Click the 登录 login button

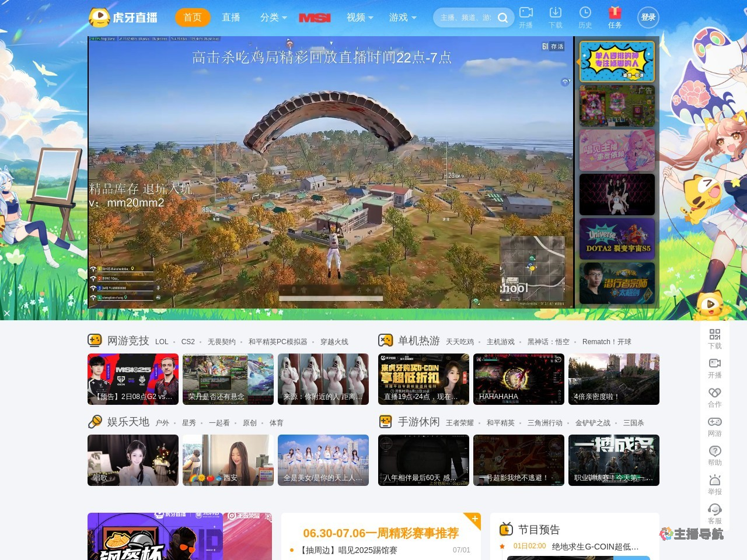pos(648,17)
